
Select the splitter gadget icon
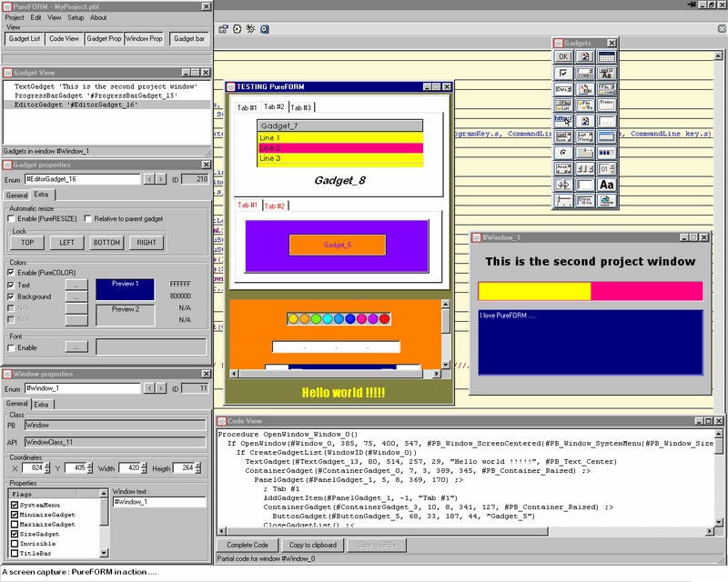[563, 185]
